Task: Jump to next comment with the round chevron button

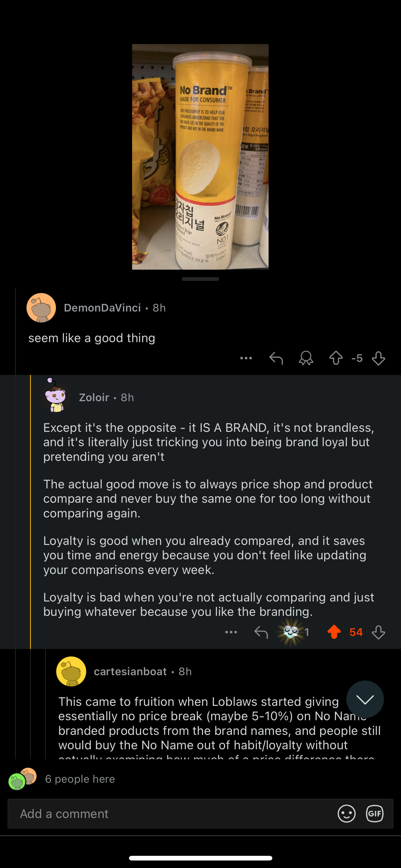Action: 365,700
